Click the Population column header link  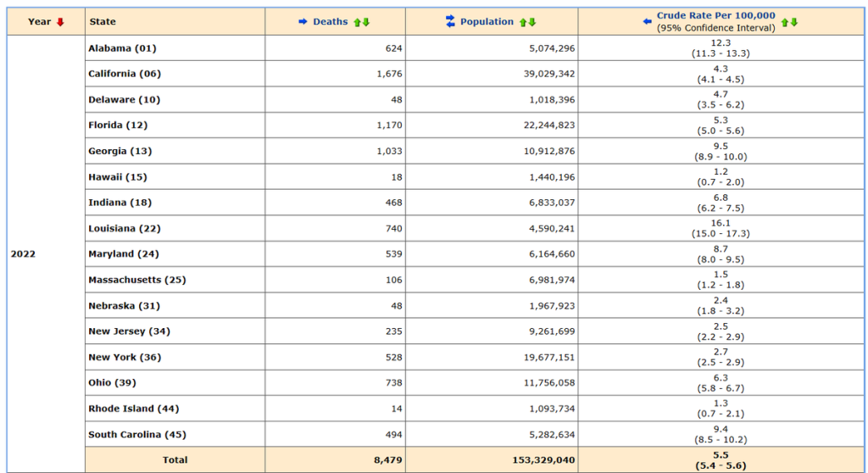(x=487, y=22)
